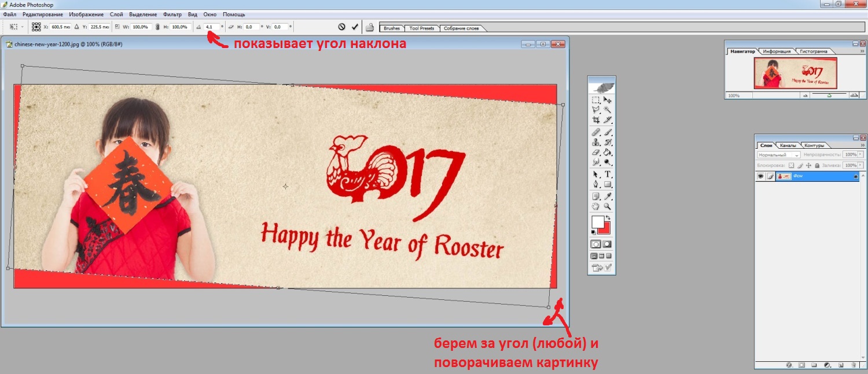Open the Непрозрачность opacity arrow flyout
The width and height of the screenshot is (868, 374).
[x=860, y=155]
